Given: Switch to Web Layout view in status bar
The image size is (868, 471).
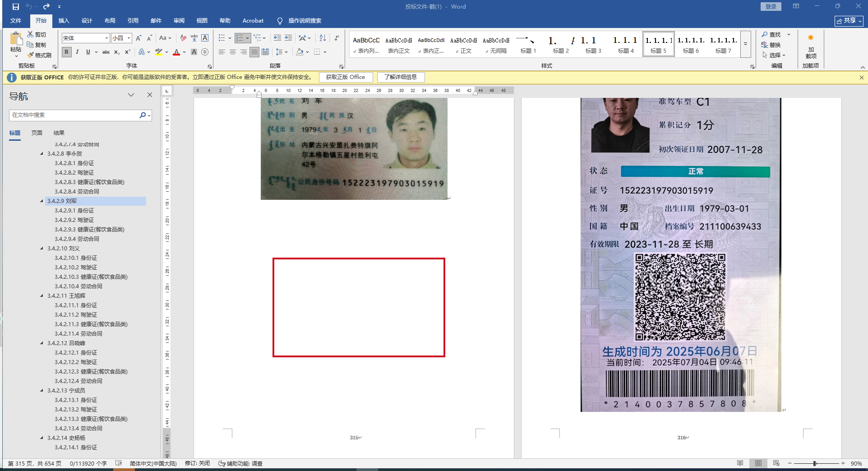Looking at the screenshot, I should (776, 463).
